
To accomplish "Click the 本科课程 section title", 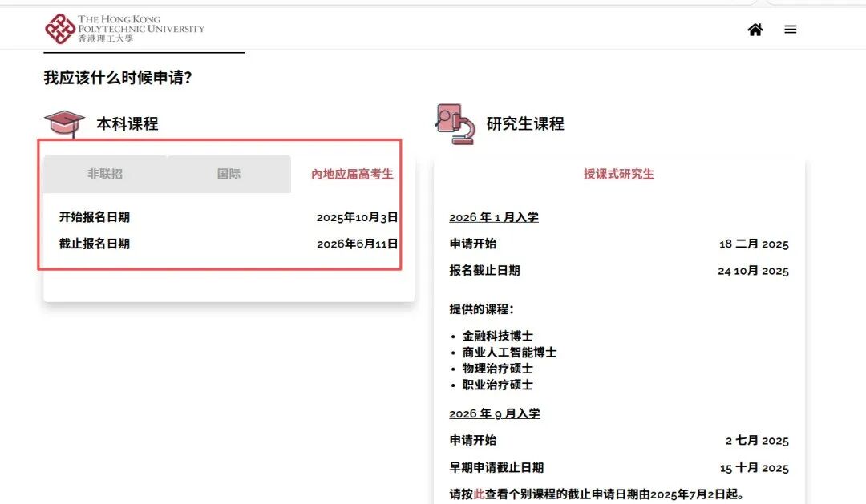I will coord(127,124).
